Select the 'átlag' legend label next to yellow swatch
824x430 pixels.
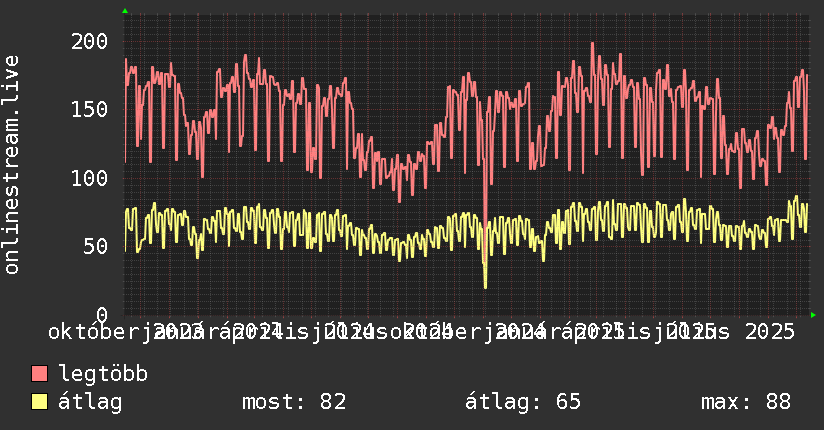(90, 402)
